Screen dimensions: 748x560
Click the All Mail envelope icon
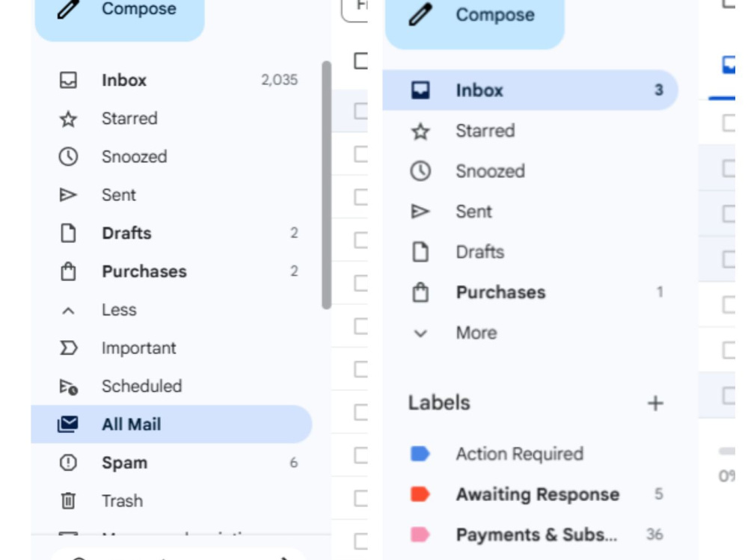click(x=68, y=424)
